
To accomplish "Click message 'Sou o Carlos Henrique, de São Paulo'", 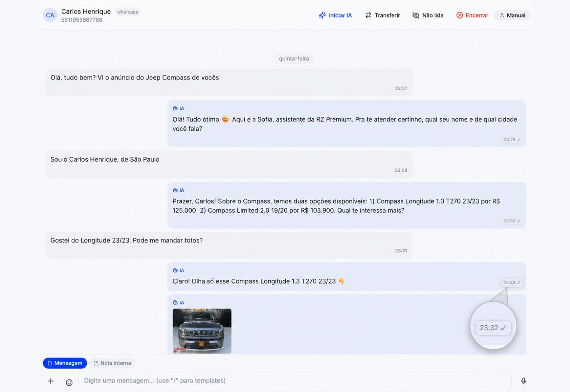I will coord(229,165).
